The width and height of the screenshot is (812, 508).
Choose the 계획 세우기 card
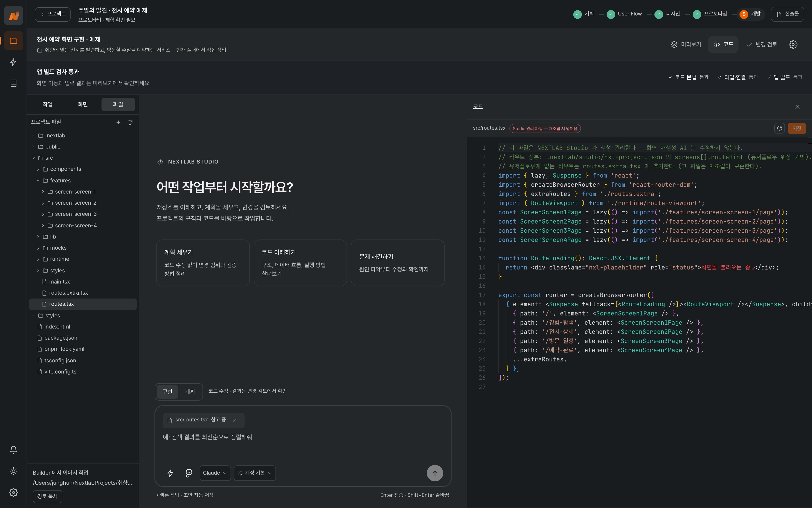203,263
